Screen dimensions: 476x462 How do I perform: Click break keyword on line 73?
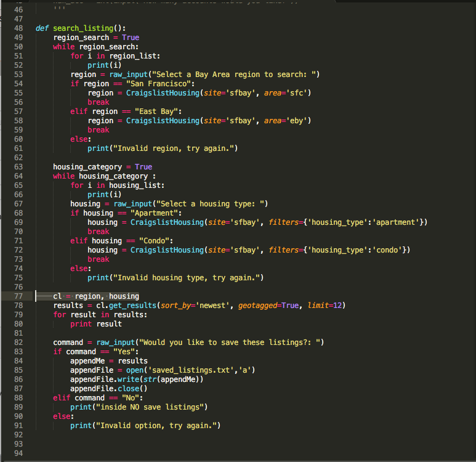[99, 259]
